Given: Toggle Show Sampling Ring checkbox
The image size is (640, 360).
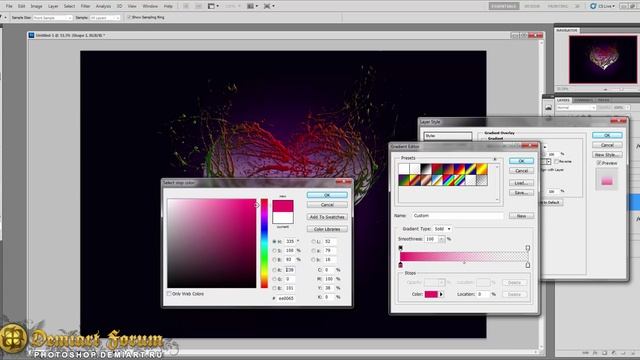Looking at the screenshot, I should tap(129, 18).
